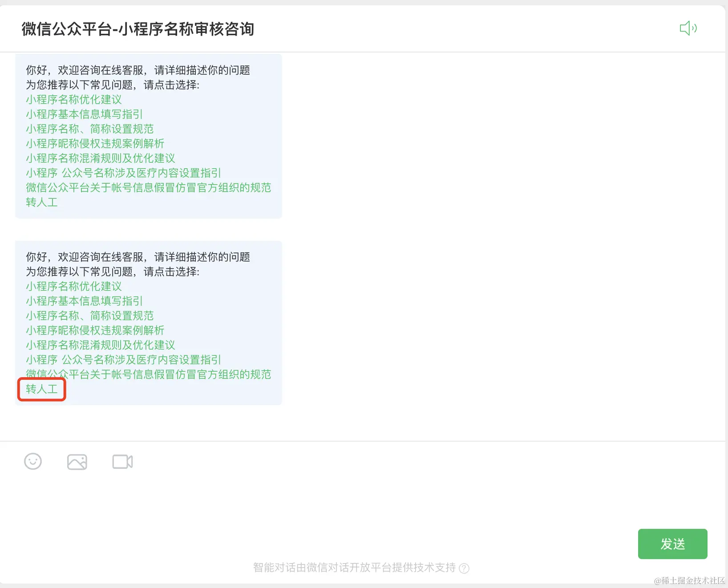The width and height of the screenshot is (728, 588).
Task: Open 微信公众平台关于帐号信息假冒仿冒官方组织的规范 in first message
Action: 149,188
